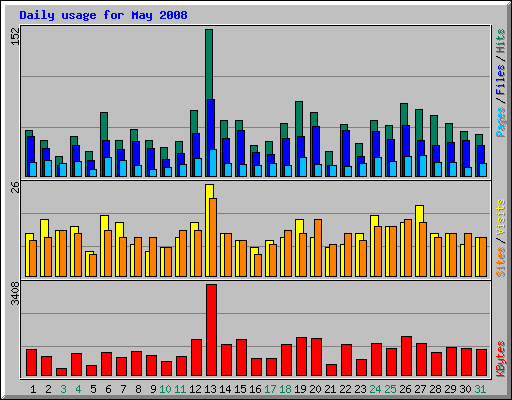Click day label "28" on the x-axis
Image resolution: width=512 pixels, height=400 pixels.
tap(435, 389)
